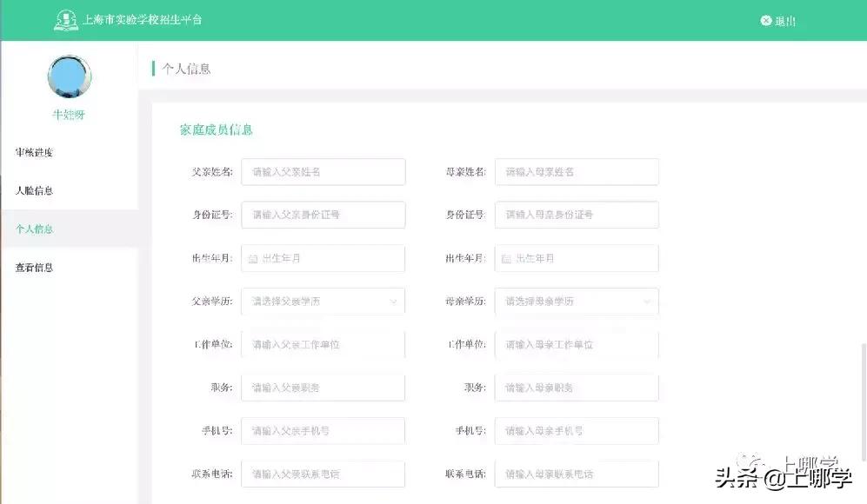Image resolution: width=867 pixels, height=504 pixels.
Task: Click mother's 工作单位 work unit field
Action: (x=577, y=344)
